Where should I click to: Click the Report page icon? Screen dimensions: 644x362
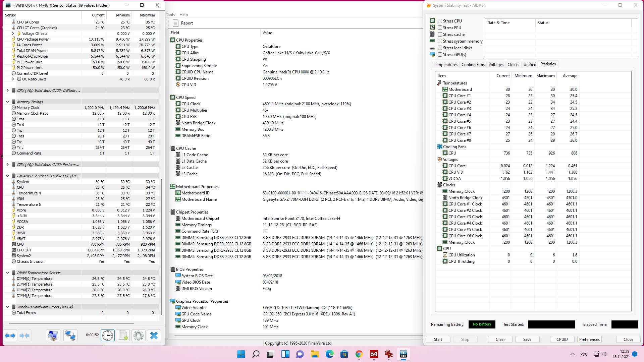click(175, 23)
